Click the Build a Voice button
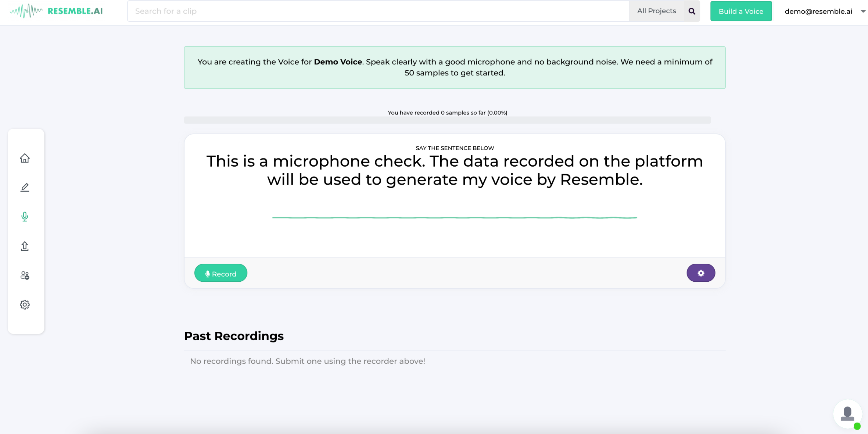 [x=740, y=11]
